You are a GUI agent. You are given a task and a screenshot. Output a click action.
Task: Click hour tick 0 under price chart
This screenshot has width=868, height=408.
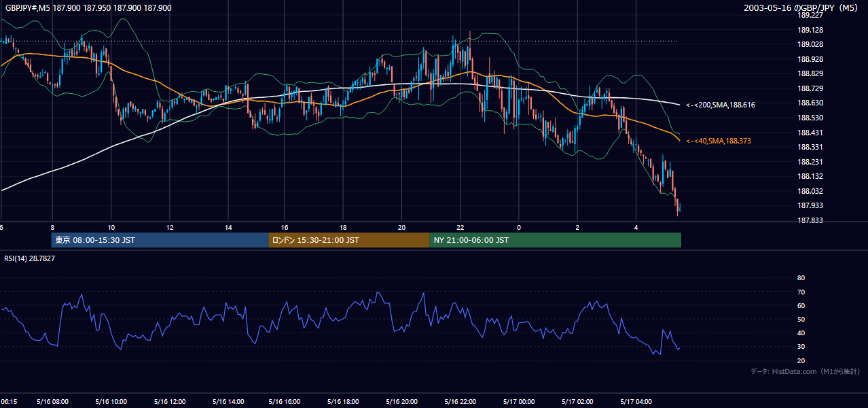[x=519, y=227]
